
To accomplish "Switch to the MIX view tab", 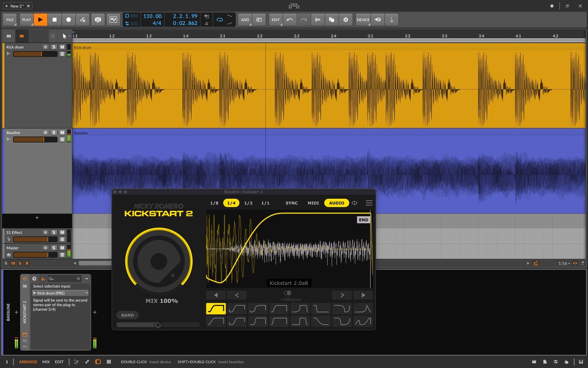I will [46, 362].
